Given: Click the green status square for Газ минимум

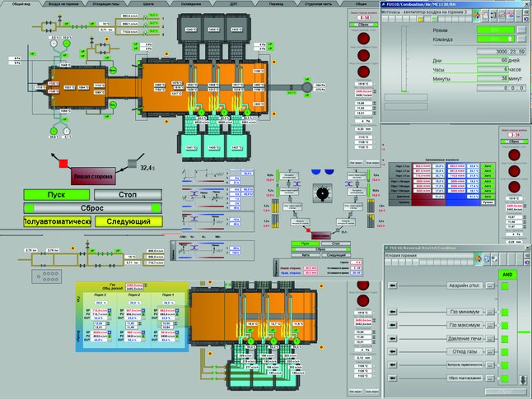Looking at the screenshot, I should 505,312.
